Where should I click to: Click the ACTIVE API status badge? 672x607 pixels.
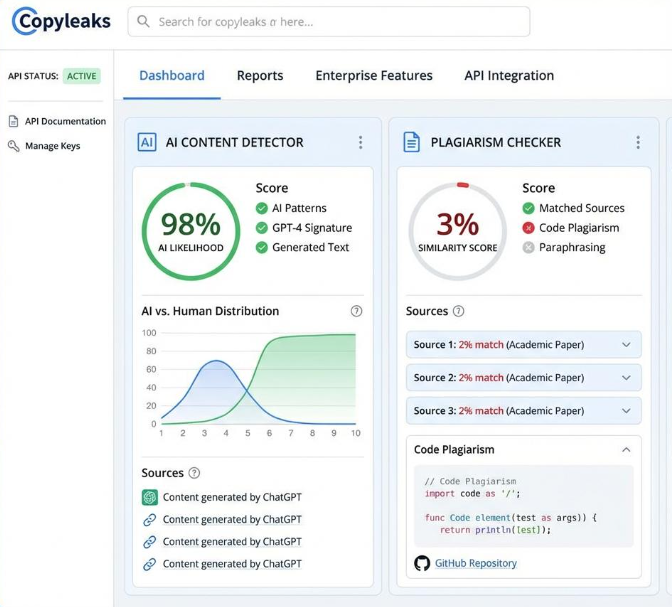pyautogui.click(x=81, y=76)
